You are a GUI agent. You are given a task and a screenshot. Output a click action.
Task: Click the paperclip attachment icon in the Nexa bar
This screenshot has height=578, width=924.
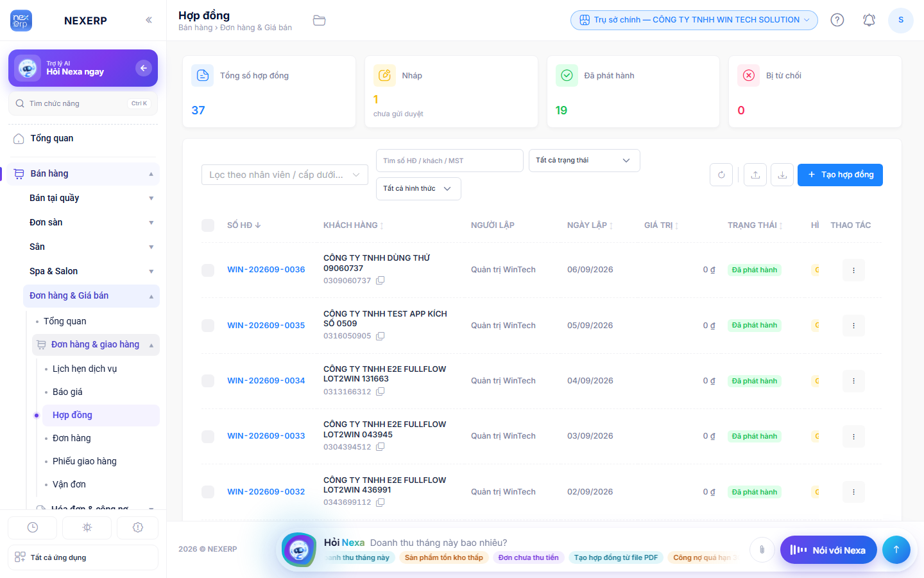(x=762, y=550)
